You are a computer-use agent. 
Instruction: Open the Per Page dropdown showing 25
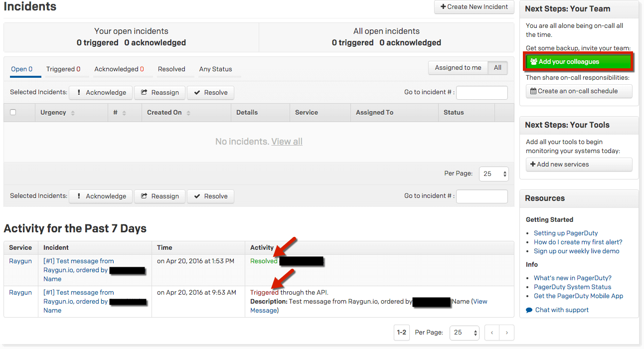coord(493,174)
